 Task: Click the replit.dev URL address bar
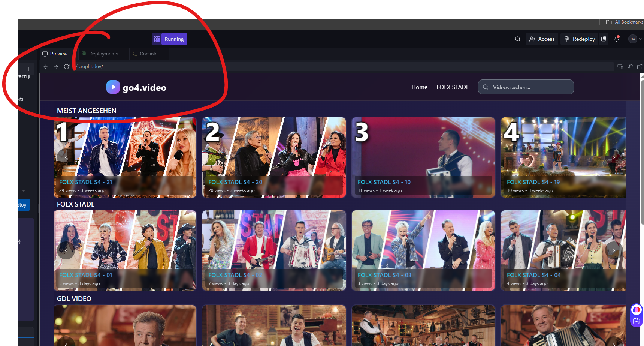tap(343, 67)
